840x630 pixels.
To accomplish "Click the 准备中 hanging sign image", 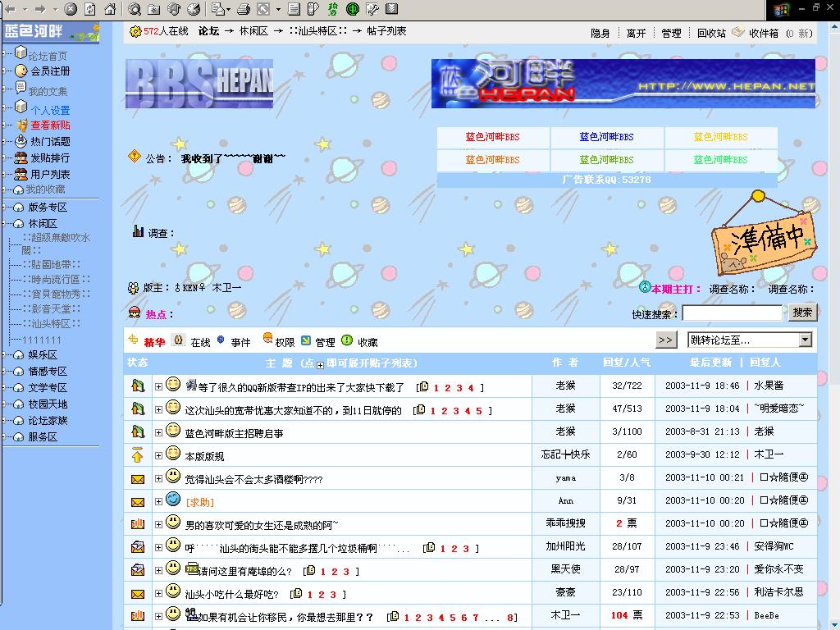I will click(764, 234).
